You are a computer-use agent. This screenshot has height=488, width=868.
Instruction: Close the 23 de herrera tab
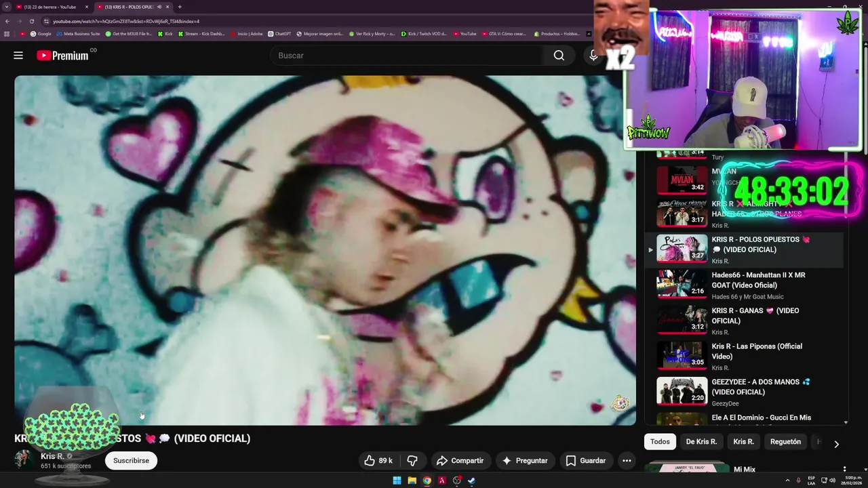(86, 7)
